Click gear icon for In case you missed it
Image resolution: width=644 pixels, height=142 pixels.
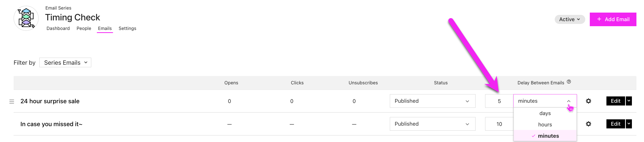(588, 124)
